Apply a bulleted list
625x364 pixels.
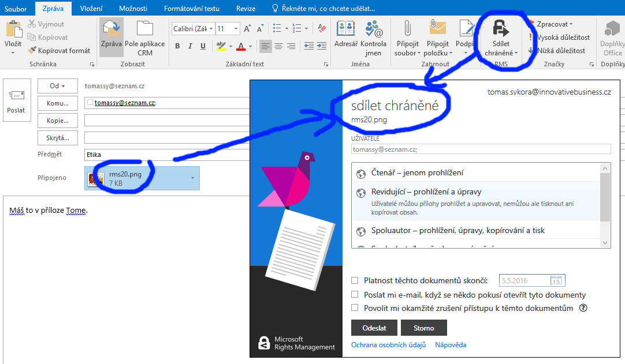(x=277, y=28)
